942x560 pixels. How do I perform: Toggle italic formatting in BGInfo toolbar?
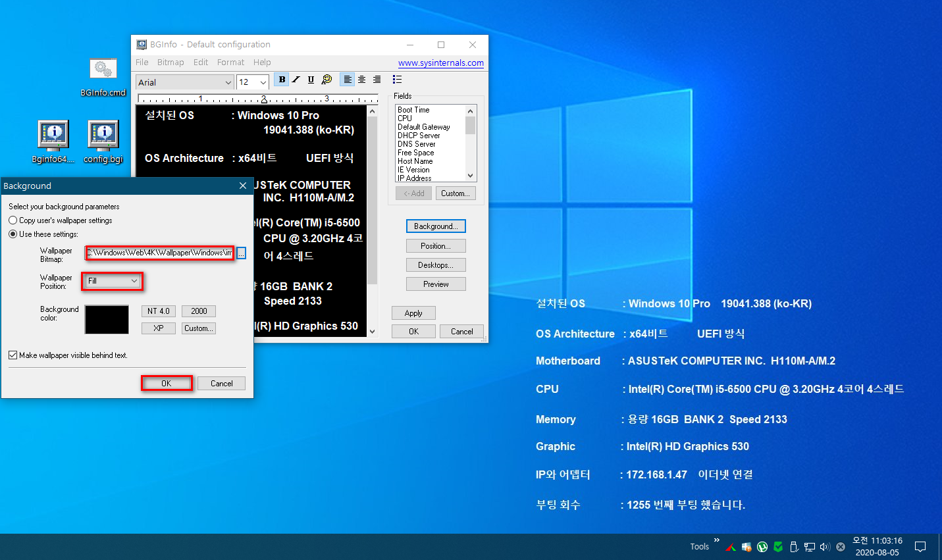click(x=296, y=80)
